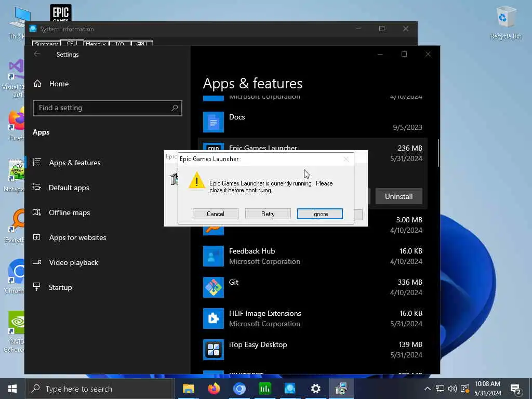The image size is (532, 399).
Task: Select the Feedback Hub app icon
Action: pos(214,256)
